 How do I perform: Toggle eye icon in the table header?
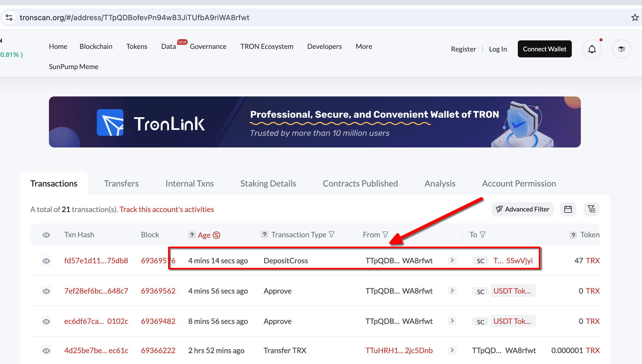point(46,235)
